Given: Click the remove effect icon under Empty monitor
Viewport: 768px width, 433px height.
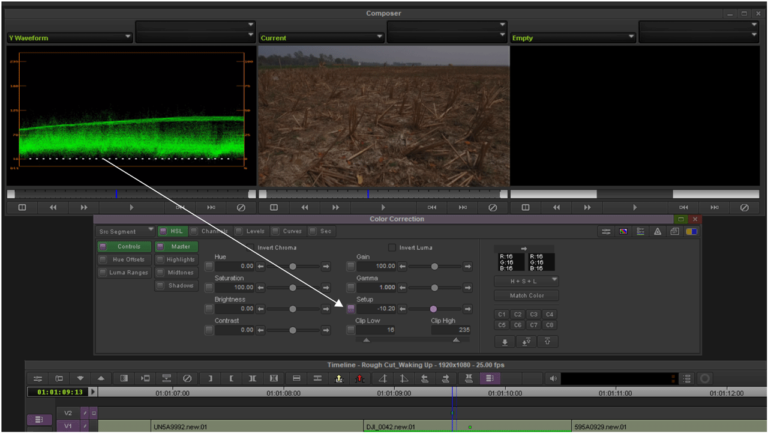Looking at the screenshot, I should (x=744, y=208).
